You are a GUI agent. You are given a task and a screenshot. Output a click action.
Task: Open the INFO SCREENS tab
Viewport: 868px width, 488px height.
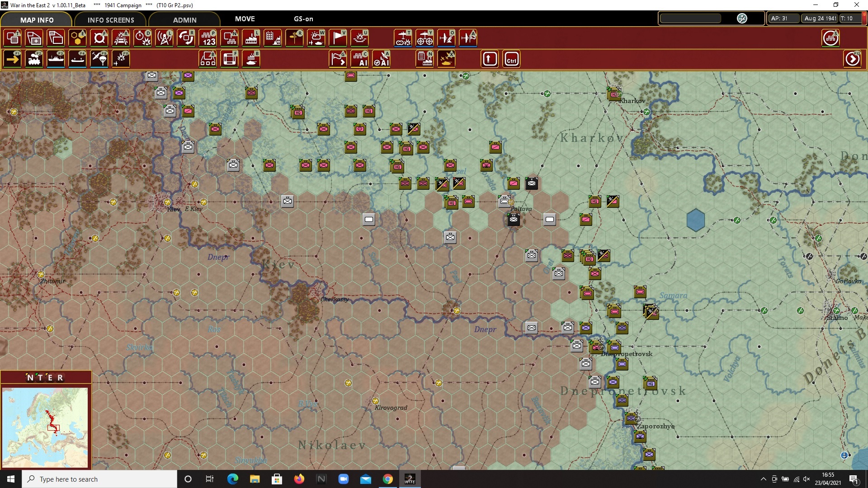(111, 20)
